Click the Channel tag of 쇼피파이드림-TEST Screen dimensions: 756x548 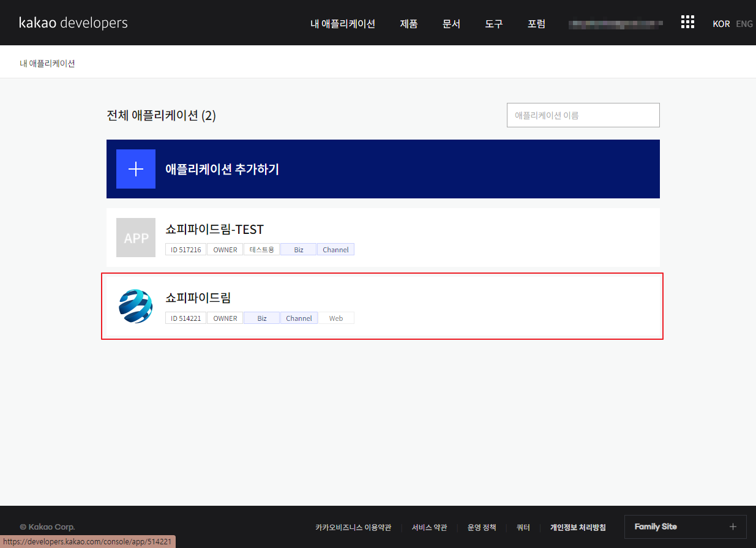(335, 249)
